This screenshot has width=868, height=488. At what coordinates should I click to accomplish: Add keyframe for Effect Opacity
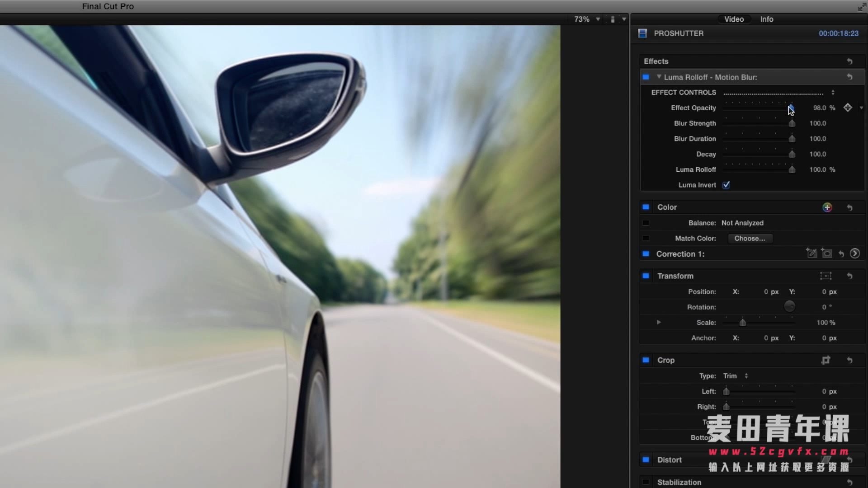click(x=848, y=108)
